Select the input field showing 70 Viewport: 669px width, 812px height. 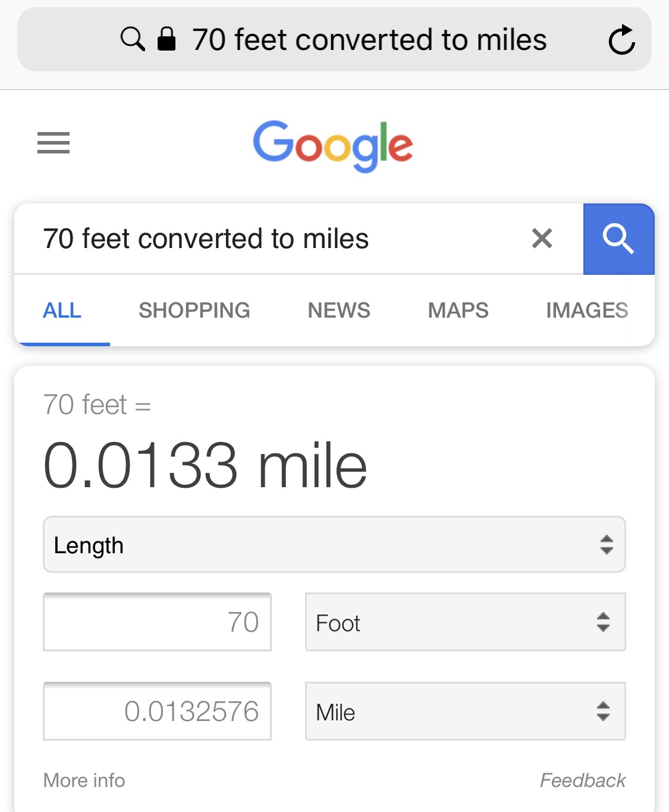[x=156, y=622]
